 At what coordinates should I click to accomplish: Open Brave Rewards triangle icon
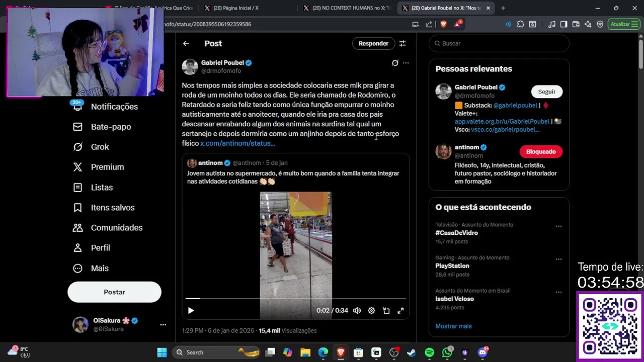pyautogui.click(x=457, y=24)
